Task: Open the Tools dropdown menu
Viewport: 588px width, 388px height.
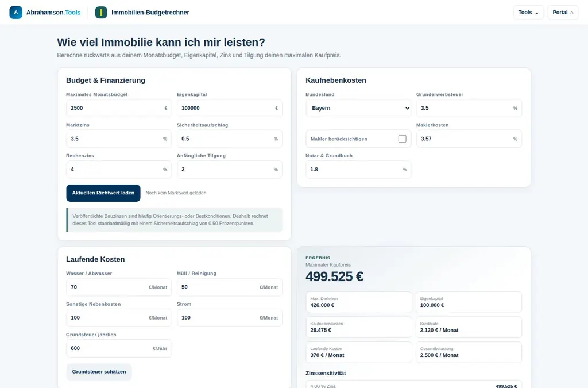Action: tap(528, 13)
